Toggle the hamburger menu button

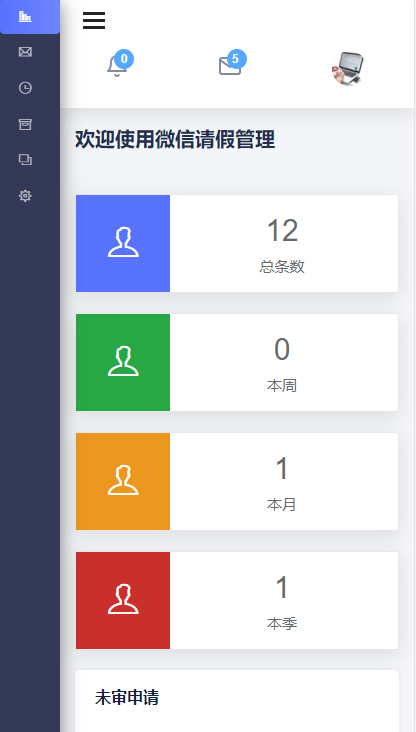pos(94,21)
